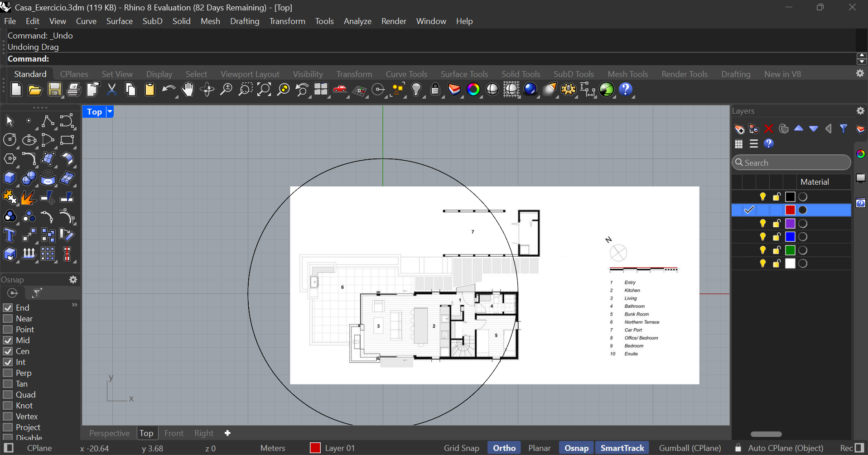The image size is (868, 455).
Task: Select the Text tool icon
Action: point(9,235)
